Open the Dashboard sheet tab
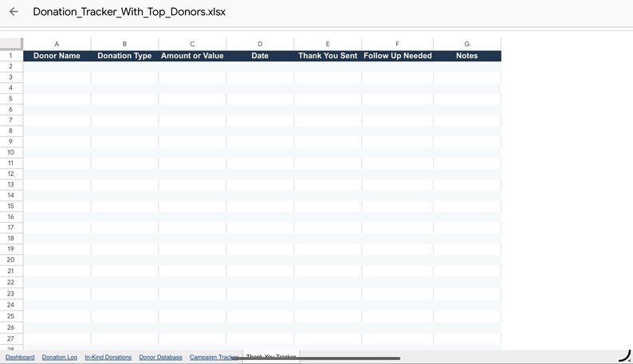 pos(20,357)
